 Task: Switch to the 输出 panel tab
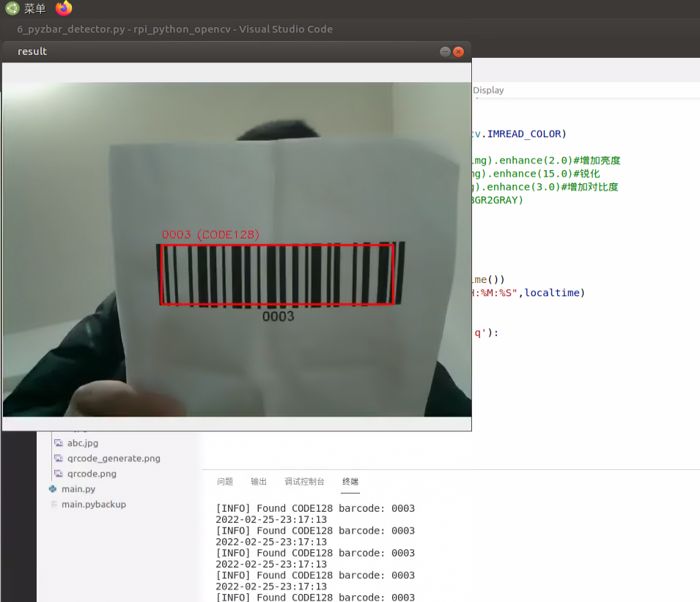259,482
